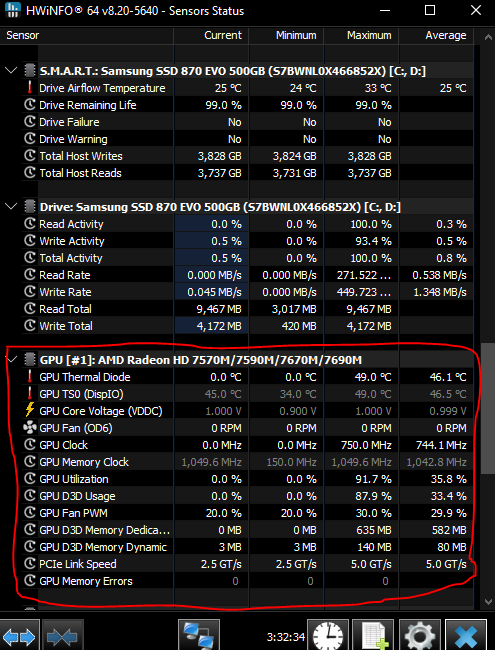Select the Total Host Writes row
The width and height of the screenshot is (495, 650).
coord(248,156)
